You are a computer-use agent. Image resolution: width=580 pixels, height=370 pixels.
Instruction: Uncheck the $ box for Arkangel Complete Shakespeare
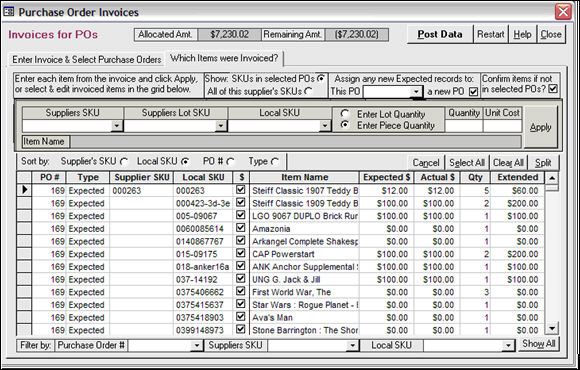[x=241, y=240]
